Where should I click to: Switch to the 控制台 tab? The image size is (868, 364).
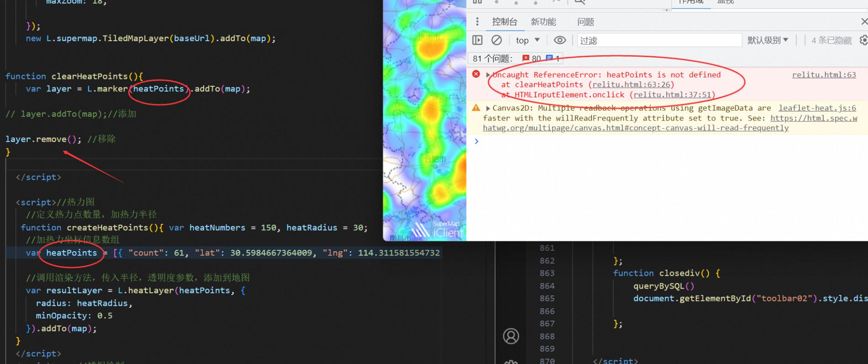point(504,21)
